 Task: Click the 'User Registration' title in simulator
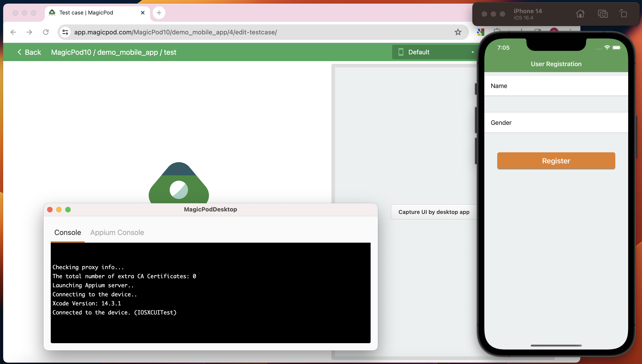coord(556,64)
